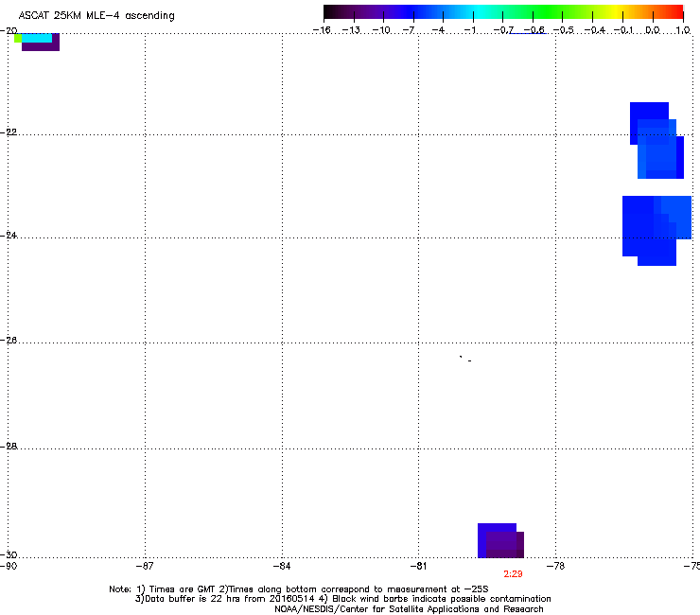Click the title 'ASCAT 25KM MLE-4 ascending'
This screenshot has height=615, width=700.
pyautogui.click(x=96, y=16)
